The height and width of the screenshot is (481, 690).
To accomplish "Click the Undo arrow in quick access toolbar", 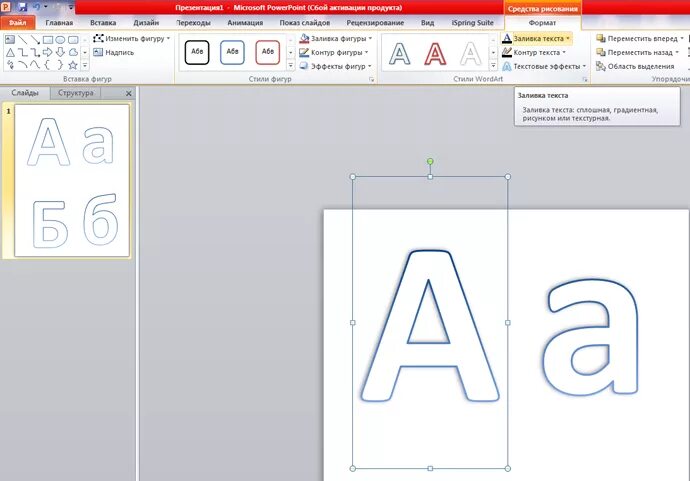I will coord(36,7).
